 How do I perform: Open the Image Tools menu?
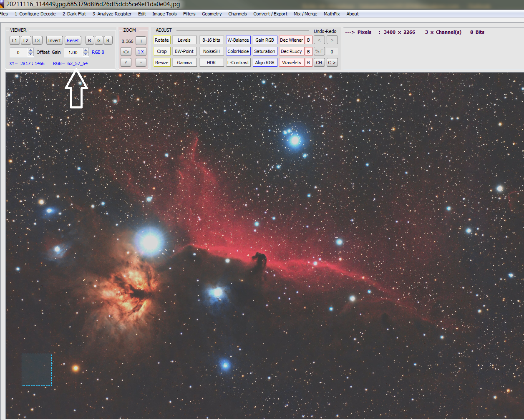click(x=164, y=14)
